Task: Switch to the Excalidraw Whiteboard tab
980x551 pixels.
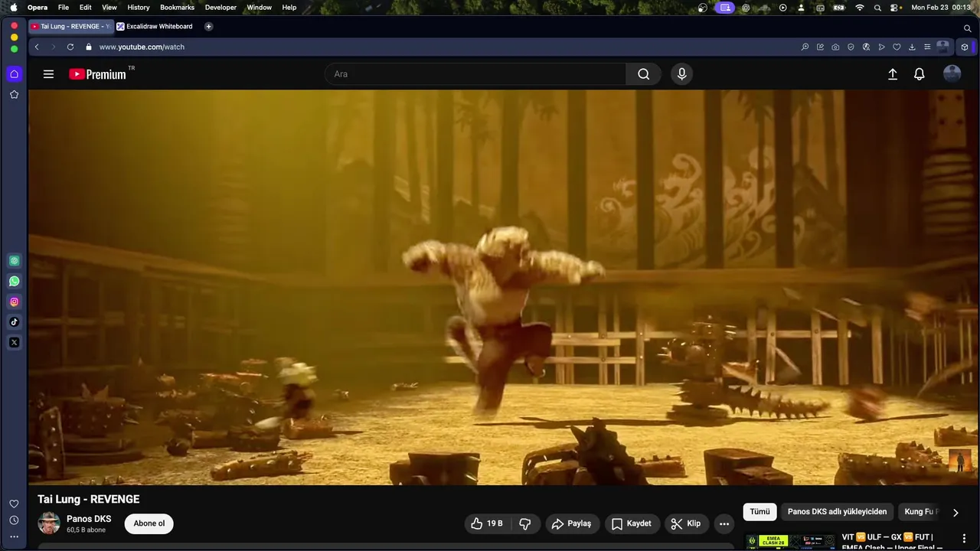Action: tap(155, 26)
